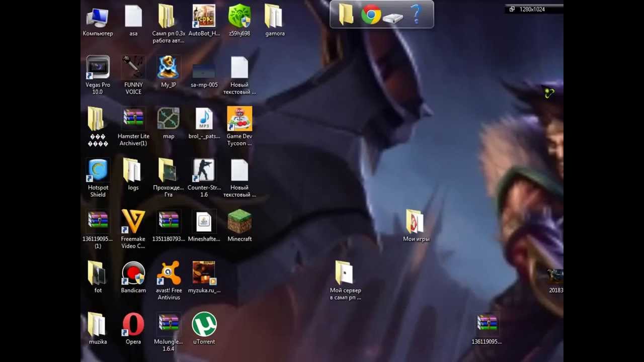Launch Chrome from the top dock
Screen dimensions: 644x362
tap(371, 14)
